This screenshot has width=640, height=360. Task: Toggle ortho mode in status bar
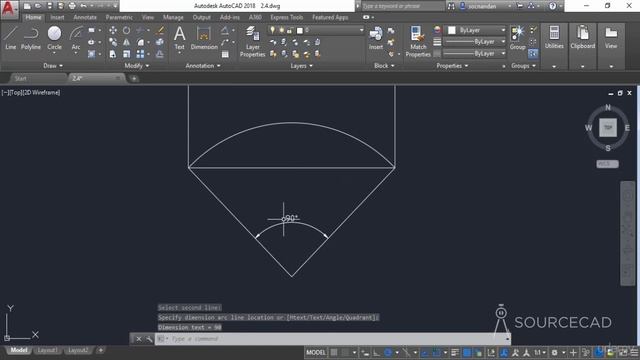click(x=376, y=352)
